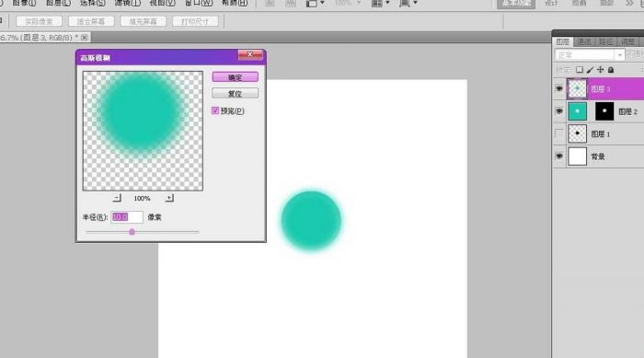Image resolution: width=644 pixels, height=358 pixels.
Task: Open the 窗口(W) menu
Action: (x=199, y=4)
